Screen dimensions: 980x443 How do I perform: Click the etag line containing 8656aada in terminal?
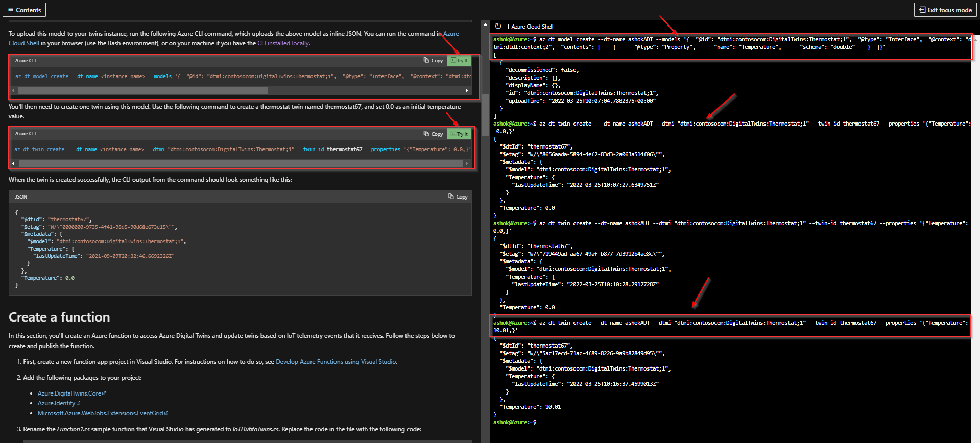[x=582, y=154]
